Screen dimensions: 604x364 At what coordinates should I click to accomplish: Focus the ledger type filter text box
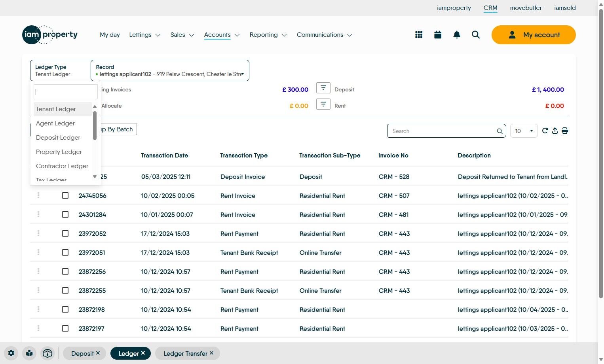coord(65,92)
